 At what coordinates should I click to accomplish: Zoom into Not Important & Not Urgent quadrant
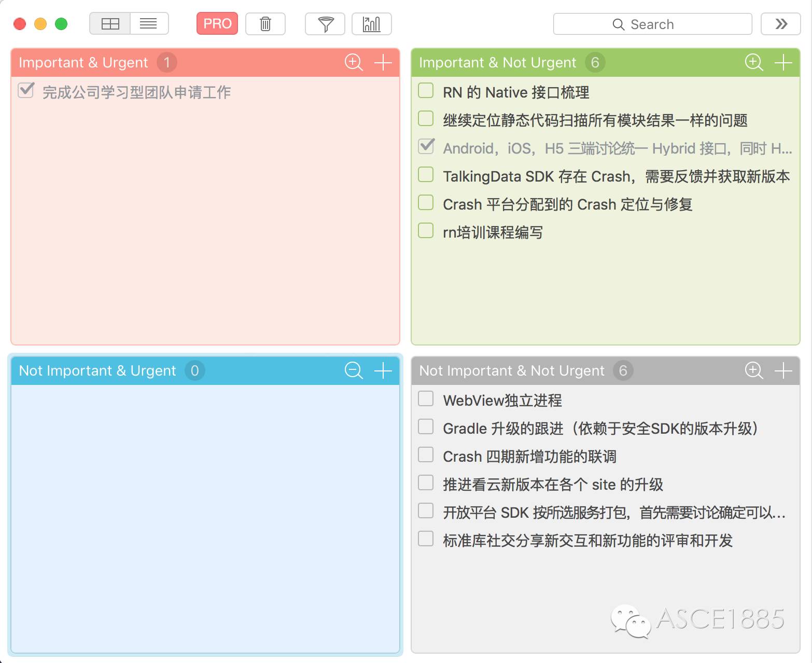pyautogui.click(x=754, y=370)
